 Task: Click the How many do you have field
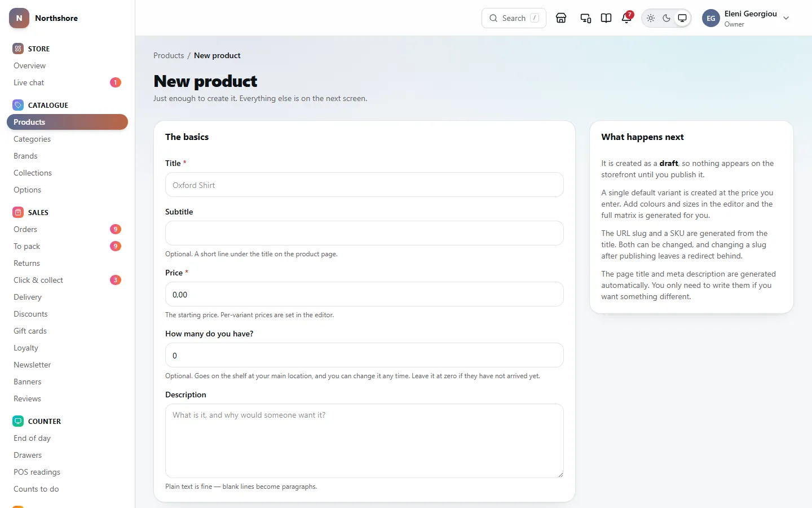coord(364,355)
